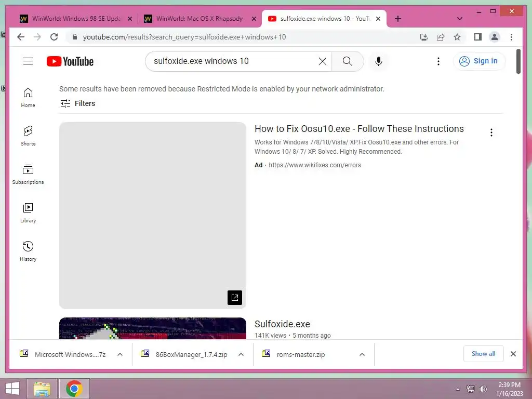Open taskbar clock showing 2:39 PM
Image resolution: width=532 pixels, height=399 pixels.
(510, 389)
